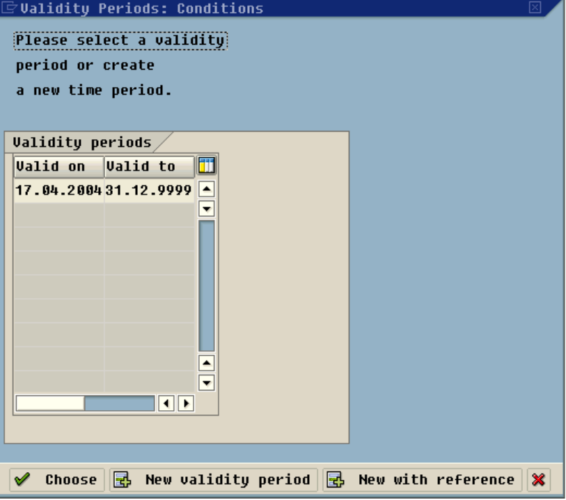
Task: Click the Valid on column header
Action: [59, 167]
